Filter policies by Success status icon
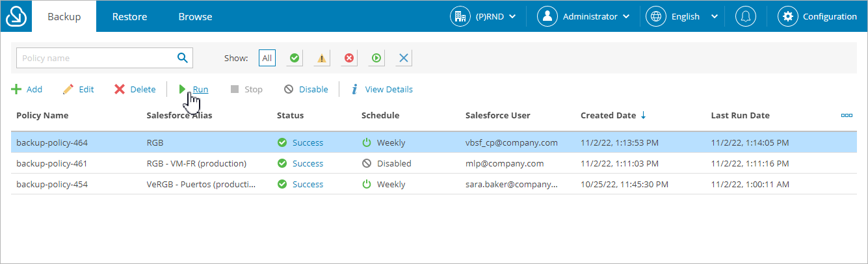The height and width of the screenshot is (264, 868). tap(295, 58)
